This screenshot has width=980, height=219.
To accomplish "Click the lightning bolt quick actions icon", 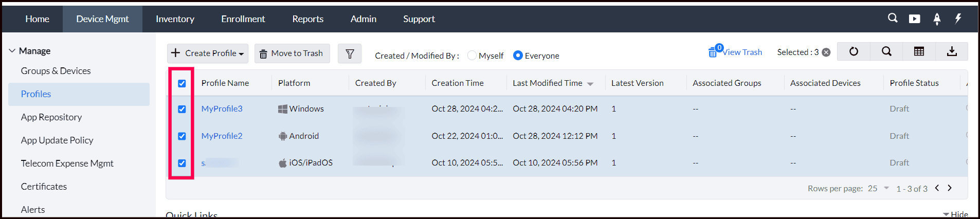I will (x=958, y=19).
